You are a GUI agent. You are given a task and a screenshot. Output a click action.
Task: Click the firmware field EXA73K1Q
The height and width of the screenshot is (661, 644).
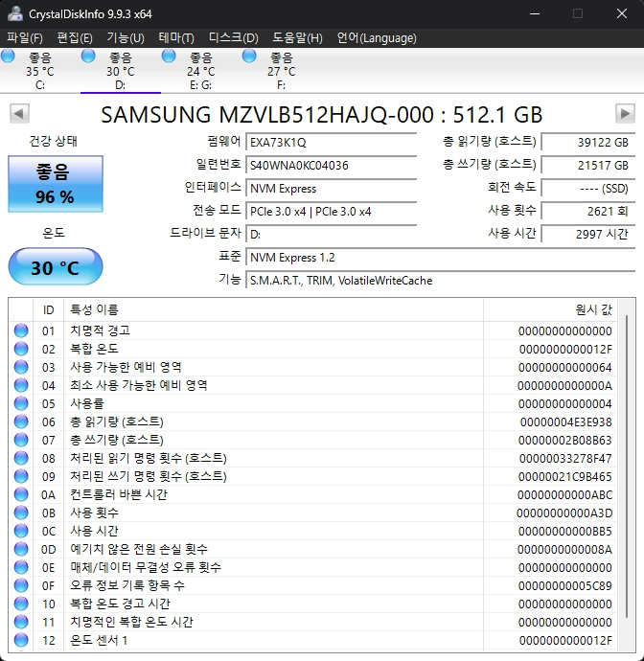coord(332,142)
